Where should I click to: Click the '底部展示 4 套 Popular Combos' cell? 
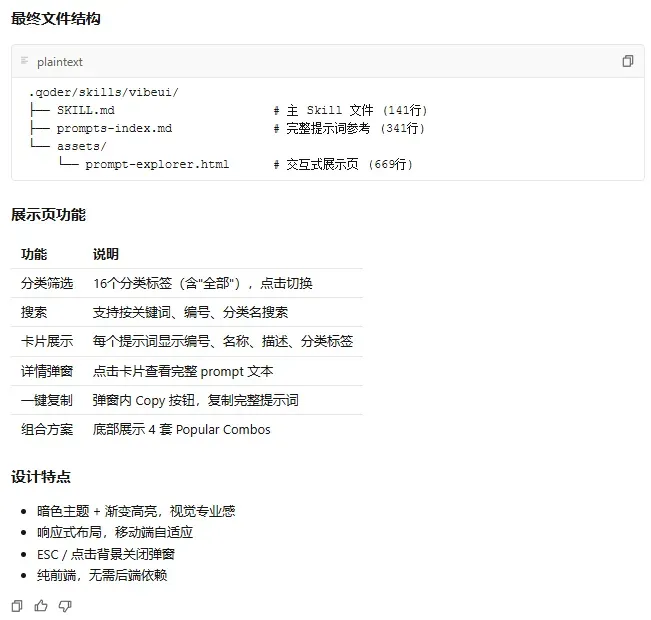click(181, 429)
